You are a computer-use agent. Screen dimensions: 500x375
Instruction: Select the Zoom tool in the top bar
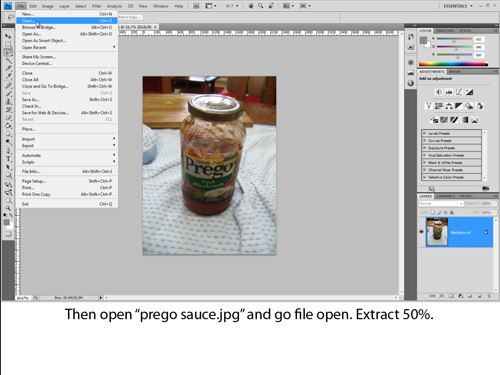pyautogui.click(x=261, y=6)
